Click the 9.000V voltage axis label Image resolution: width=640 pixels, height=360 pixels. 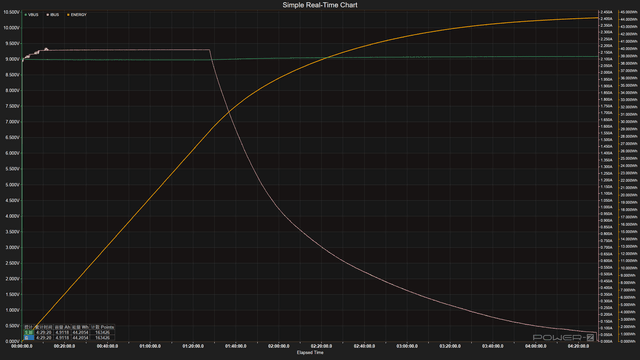click(11, 59)
